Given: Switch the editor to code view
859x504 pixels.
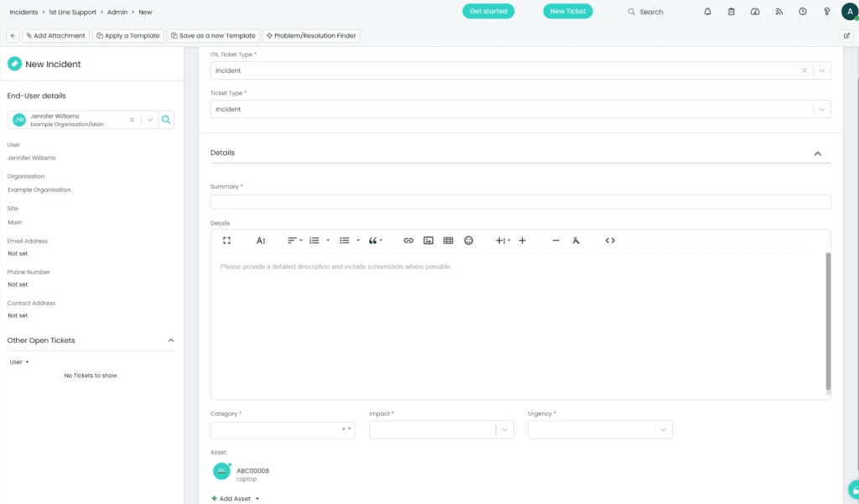Looking at the screenshot, I should point(610,241).
